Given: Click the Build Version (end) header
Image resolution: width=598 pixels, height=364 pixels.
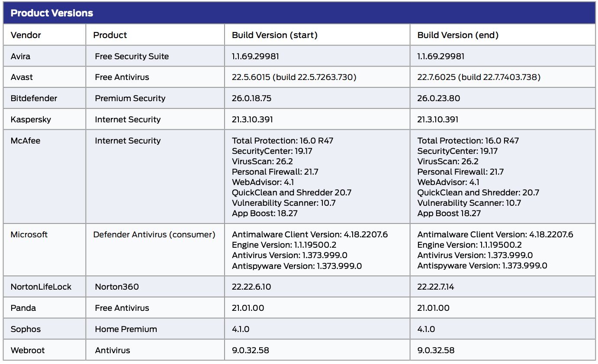Looking at the screenshot, I should (x=458, y=35).
